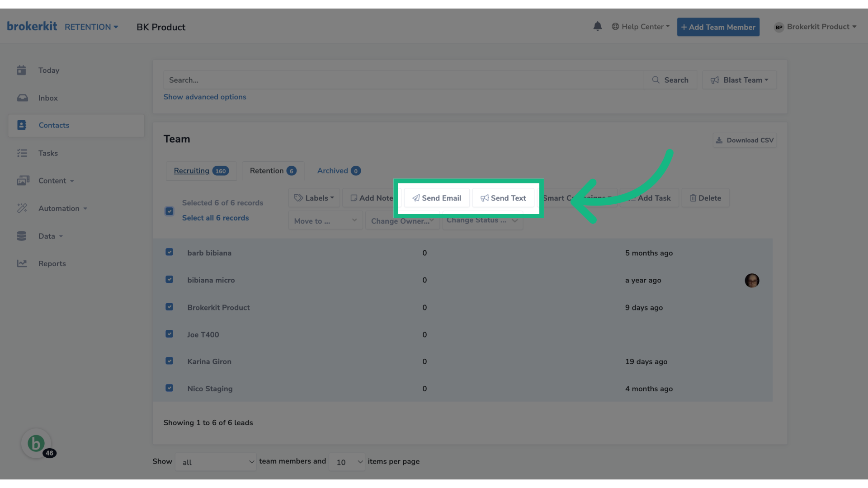
Task: Switch to the Archived tab
Action: point(339,171)
